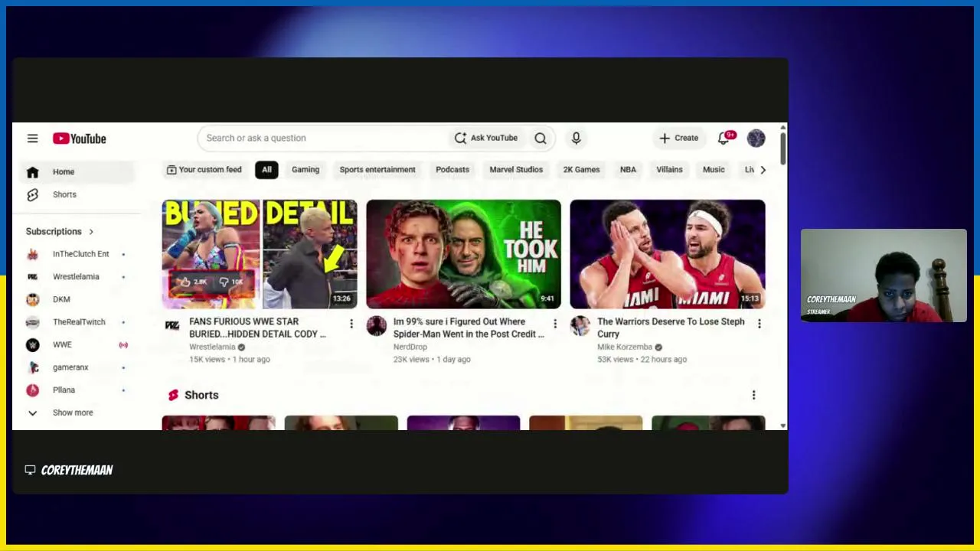This screenshot has height=551, width=980.
Task: Open options for the Warriors video
Action: 759,324
